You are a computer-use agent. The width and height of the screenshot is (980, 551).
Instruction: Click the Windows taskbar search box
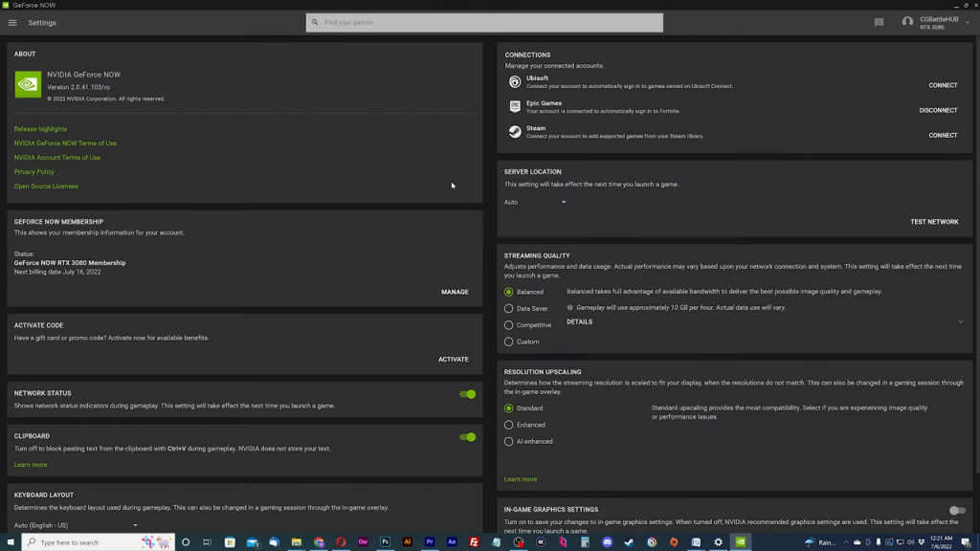pos(99,542)
